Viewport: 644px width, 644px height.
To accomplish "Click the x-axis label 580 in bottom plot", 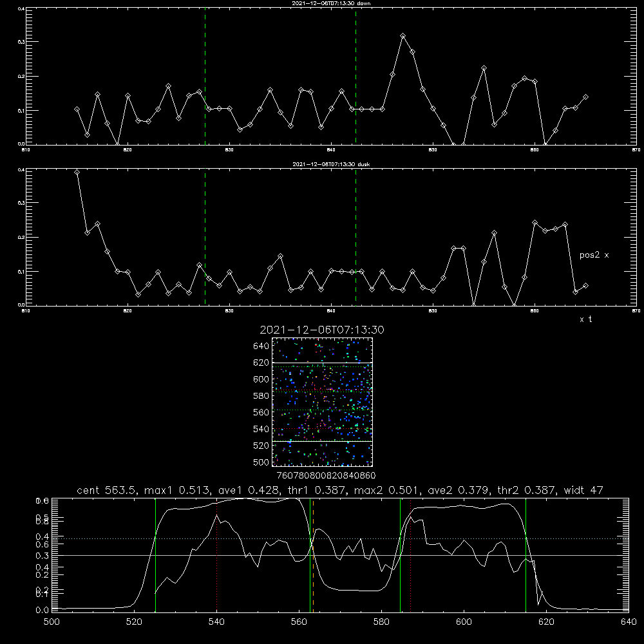I will point(381,622).
